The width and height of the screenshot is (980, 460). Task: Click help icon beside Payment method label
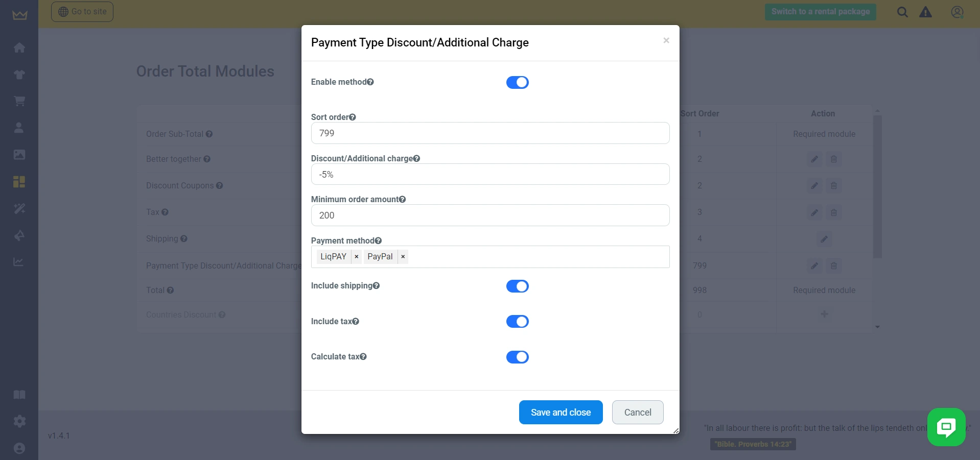pos(378,241)
